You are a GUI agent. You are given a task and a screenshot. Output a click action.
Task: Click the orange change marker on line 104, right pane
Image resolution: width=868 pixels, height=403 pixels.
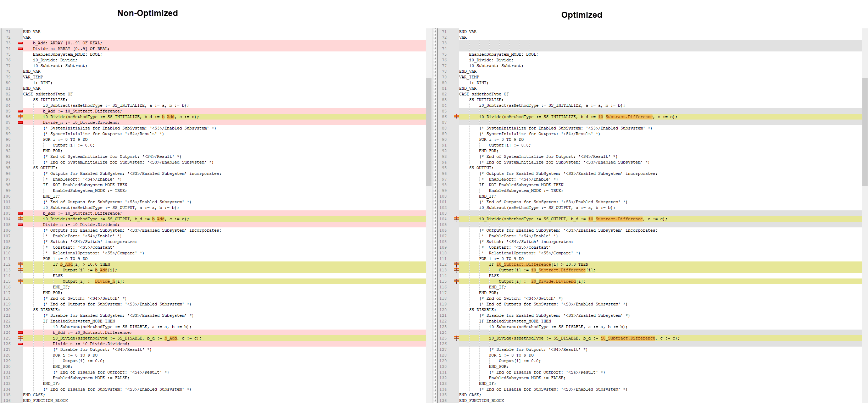click(456, 219)
